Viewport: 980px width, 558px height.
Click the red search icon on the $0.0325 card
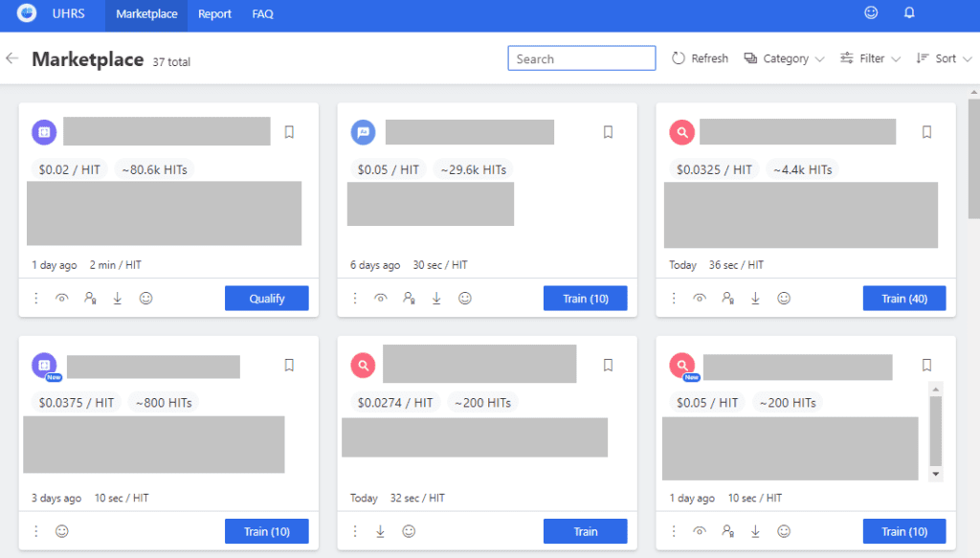[x=681, y=132]
